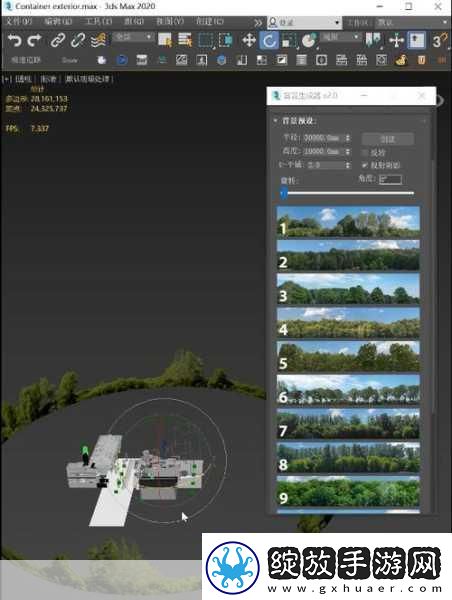
Task: Open the reference coordinate system dropdown
Action: coord(341,37)
